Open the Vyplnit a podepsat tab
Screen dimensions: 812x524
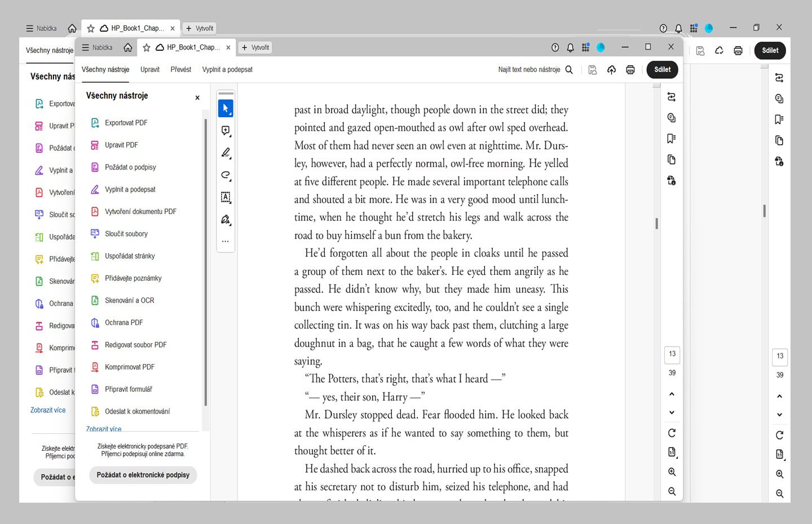(227, 70)
